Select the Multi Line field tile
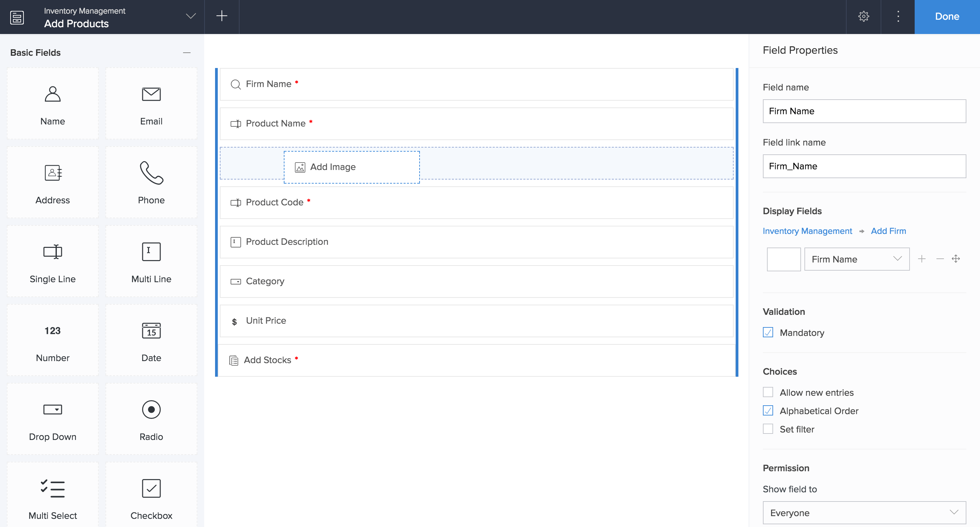 tap(151, 262)
